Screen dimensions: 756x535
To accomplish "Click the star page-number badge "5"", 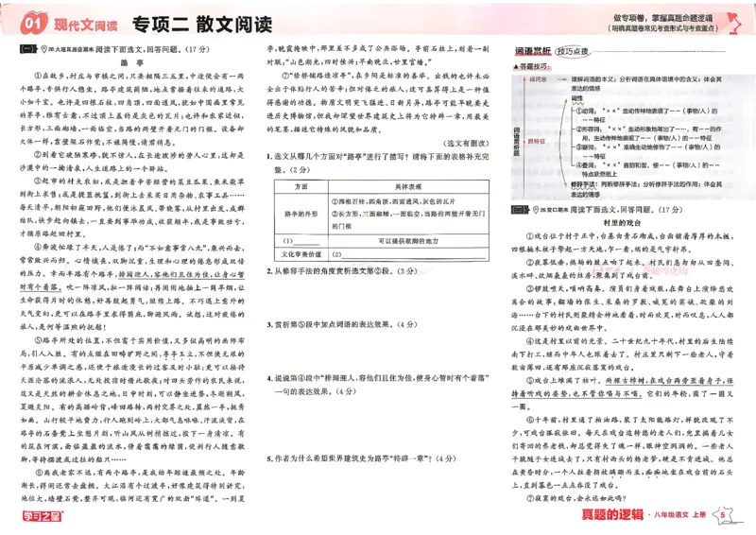I will pos(722,515).
